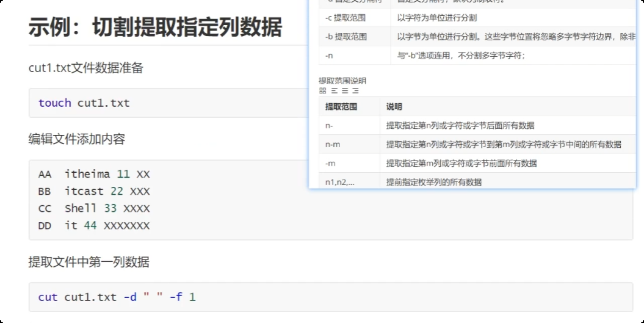Click the n1,n2,... table cell
Screen dimensions: 644x323
[350, 181]
